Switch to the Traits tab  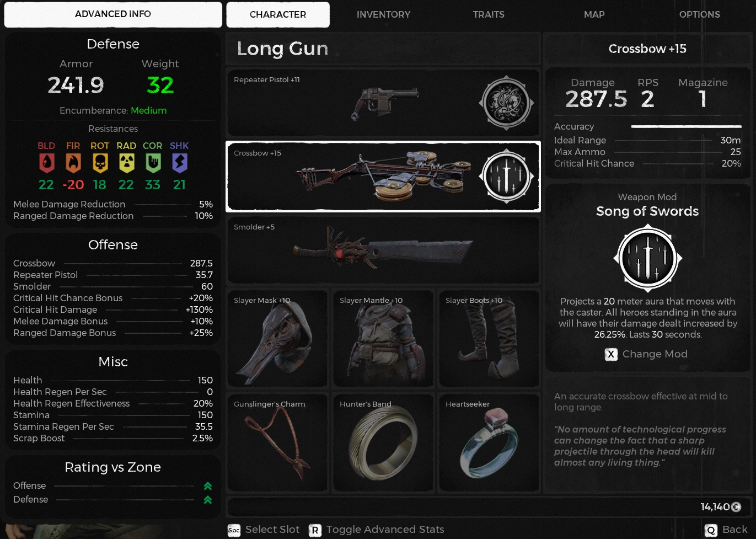pyautogui.click(x=489, y=14)
